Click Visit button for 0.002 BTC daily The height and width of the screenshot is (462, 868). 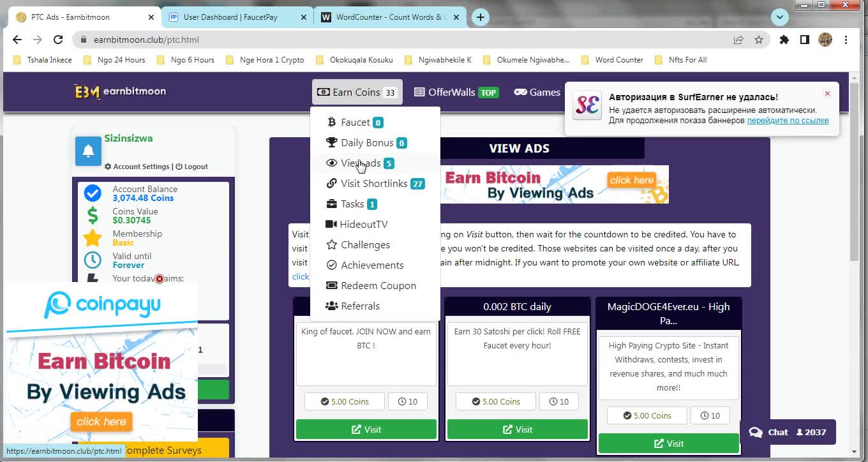point(518,429)
